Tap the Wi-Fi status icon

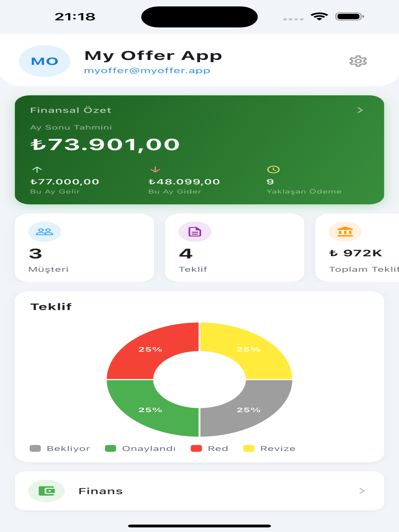[x=319, y=16]
